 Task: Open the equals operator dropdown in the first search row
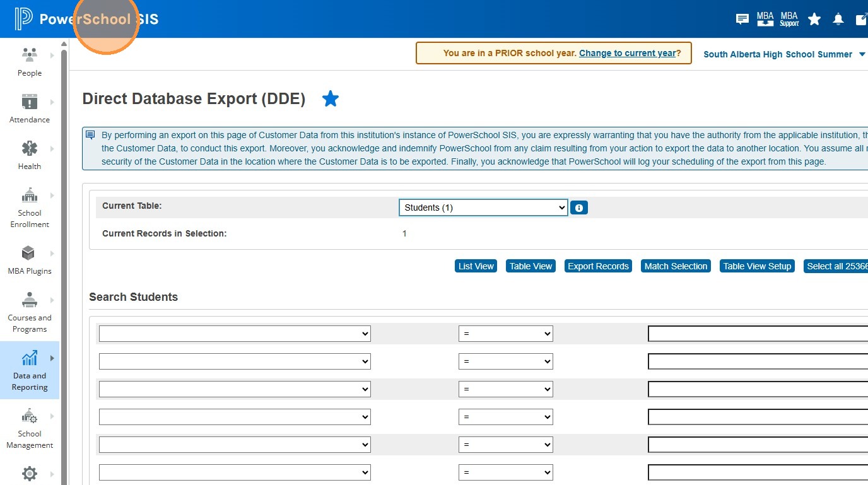[x=506, y=334]
